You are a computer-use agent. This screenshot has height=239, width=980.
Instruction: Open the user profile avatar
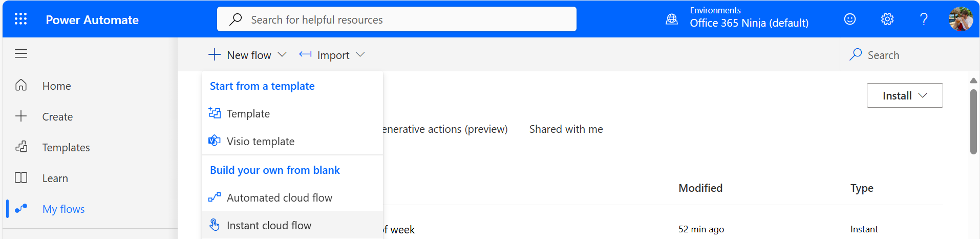click(961, 19)
